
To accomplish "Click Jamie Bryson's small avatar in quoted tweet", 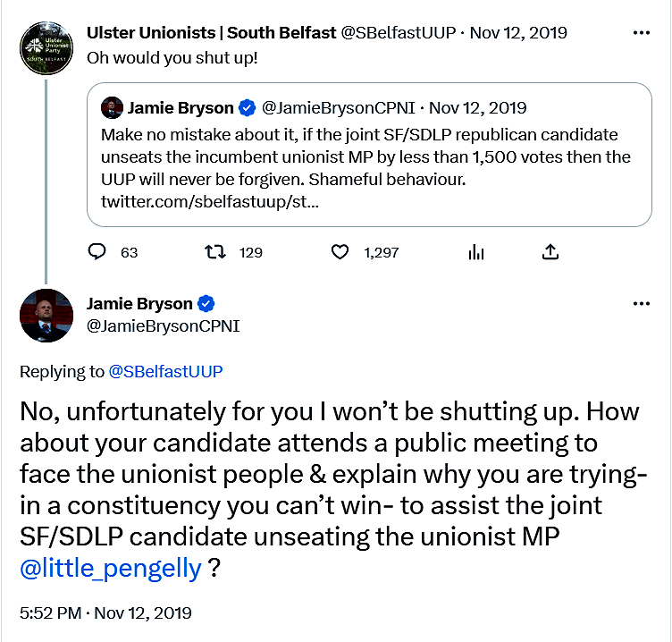I will coord(112,108).
